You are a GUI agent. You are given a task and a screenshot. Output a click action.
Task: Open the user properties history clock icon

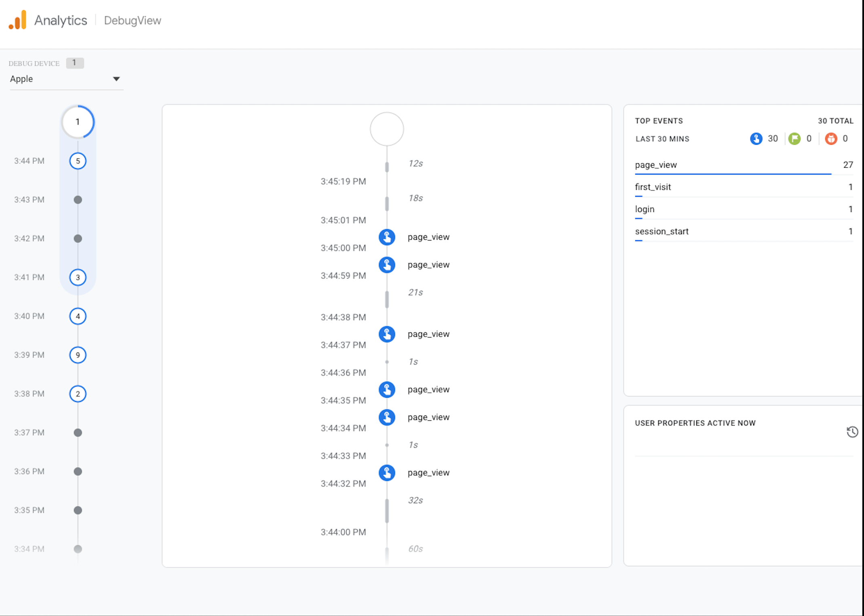(x=852, y=432)
